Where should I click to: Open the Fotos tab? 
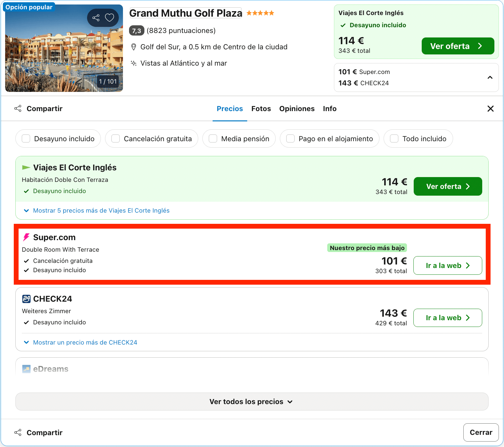tap(261, 109)
